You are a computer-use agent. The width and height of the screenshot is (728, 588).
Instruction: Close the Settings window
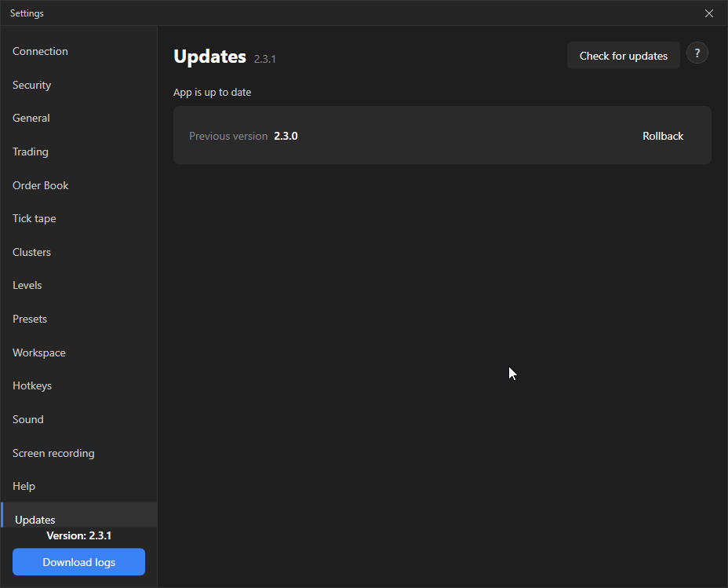pyautogui.click(x=709, y=13)
